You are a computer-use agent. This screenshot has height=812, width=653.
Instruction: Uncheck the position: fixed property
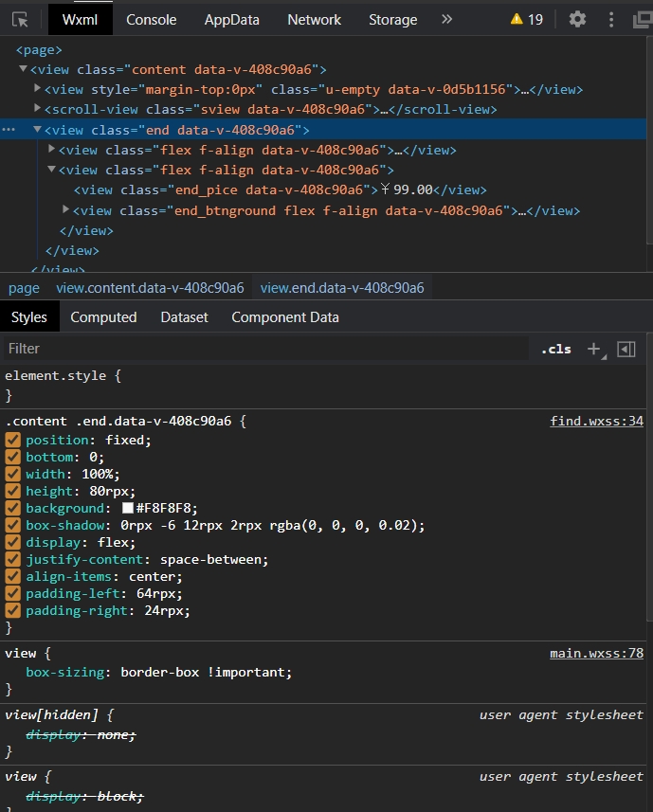[x=13, y=440]
